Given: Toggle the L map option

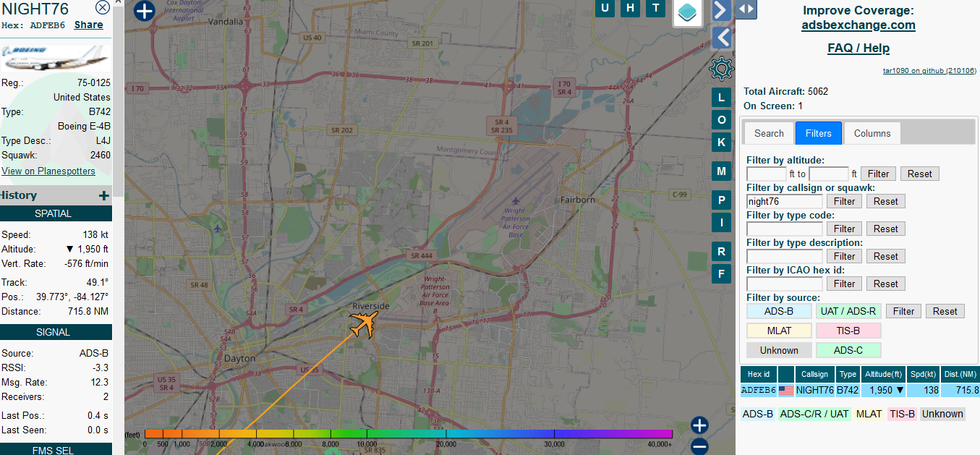Looking at the screenshot, I should (721, 98).
